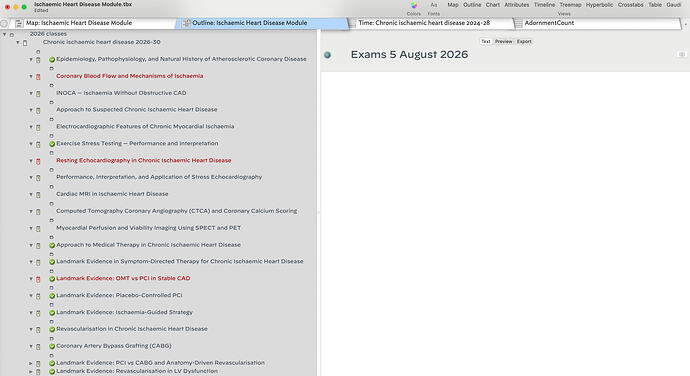Collapse Revascularisation in Chronic Ischaemic Heart Disease
Viewport: 690px width, 376px height.
(31, 330)
